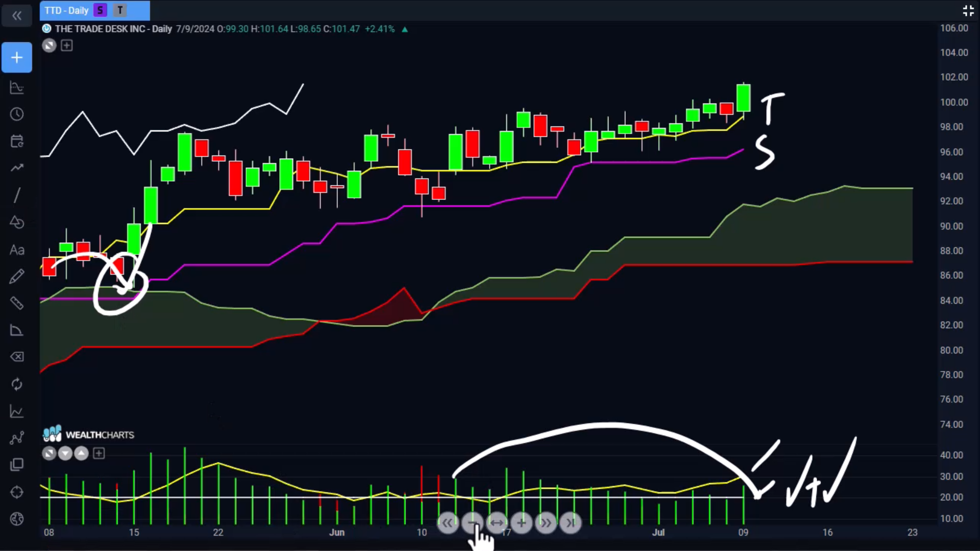Open the chart type tool icon
This screenshot has height=551, width=980.
[x=17, y=88]
